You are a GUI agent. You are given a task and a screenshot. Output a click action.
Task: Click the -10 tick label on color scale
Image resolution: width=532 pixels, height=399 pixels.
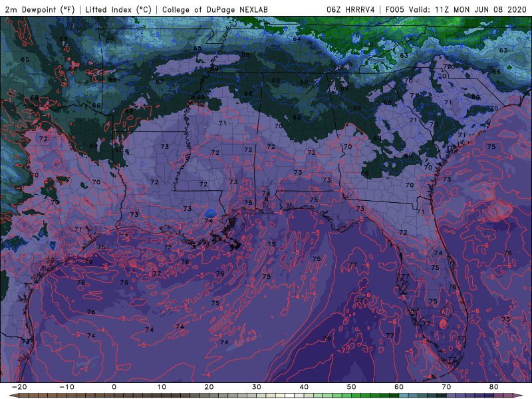pyautogui.click(x=66, y=387)
